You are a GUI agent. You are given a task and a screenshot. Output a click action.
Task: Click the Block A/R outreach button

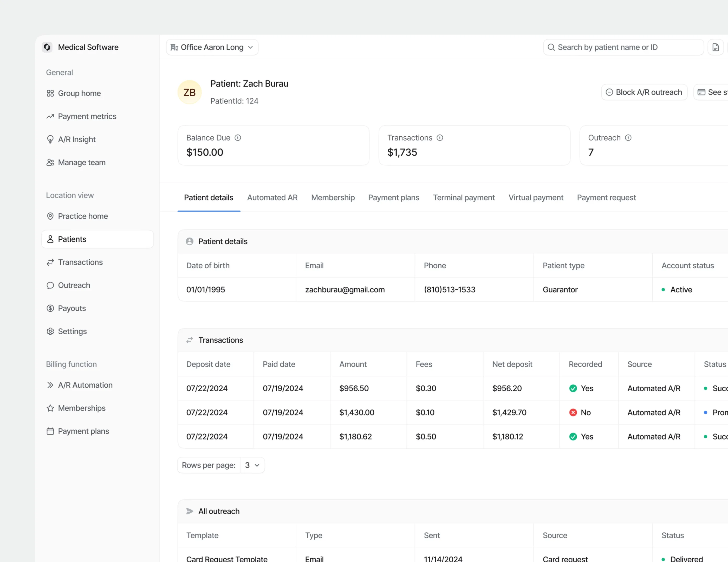644,92
